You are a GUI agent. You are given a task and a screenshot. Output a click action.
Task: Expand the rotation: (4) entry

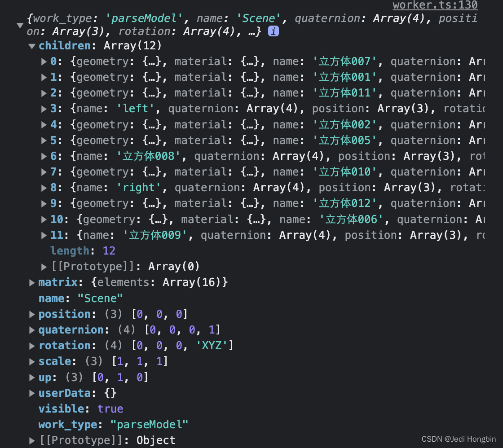point(31,345)
